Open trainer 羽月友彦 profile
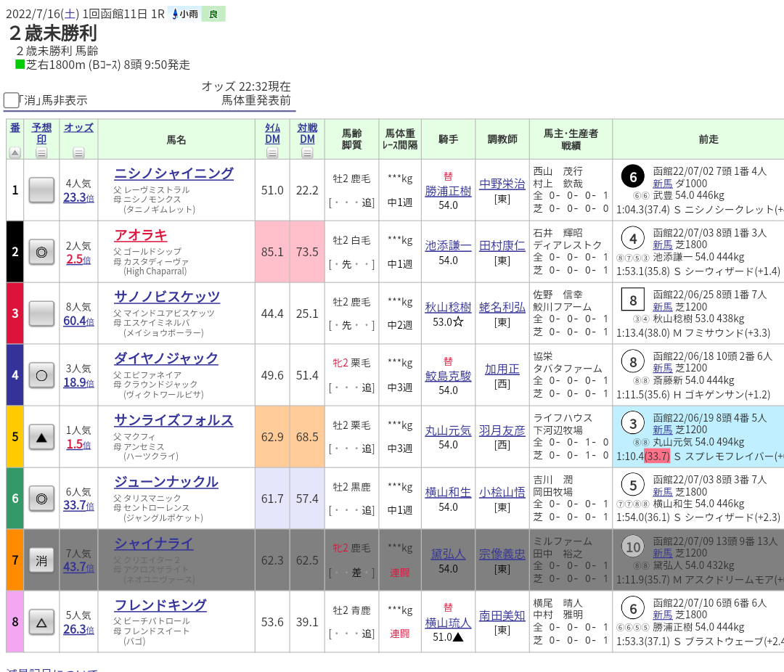 [x=502, y=430]
